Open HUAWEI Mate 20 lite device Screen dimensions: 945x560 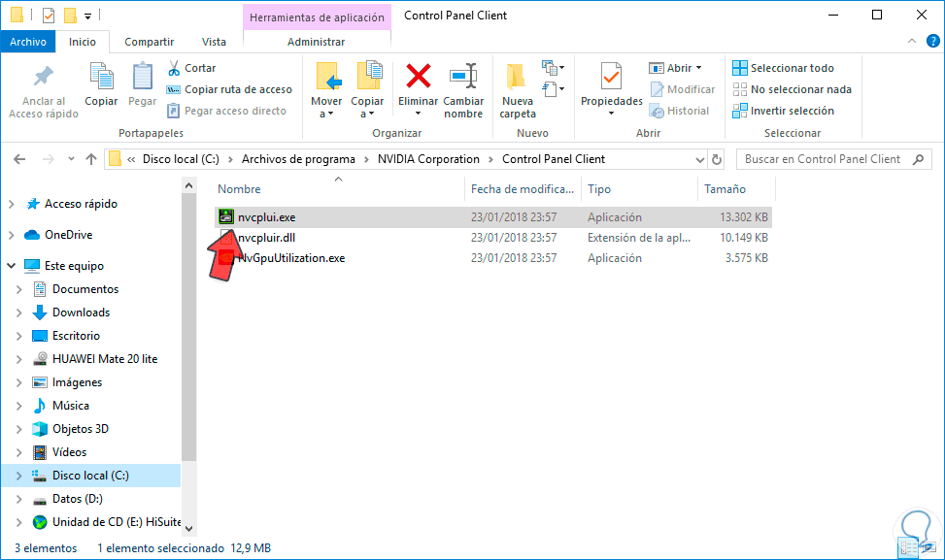(x=104, y=359)
